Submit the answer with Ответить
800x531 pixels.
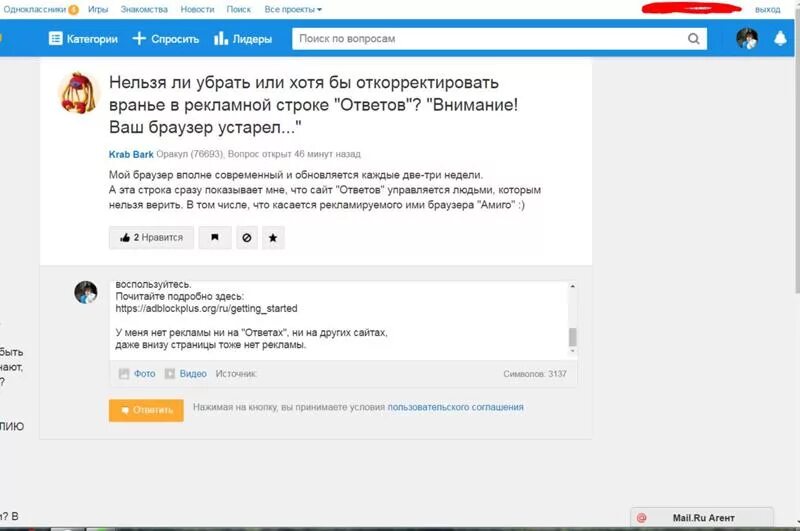click(146, 410)
